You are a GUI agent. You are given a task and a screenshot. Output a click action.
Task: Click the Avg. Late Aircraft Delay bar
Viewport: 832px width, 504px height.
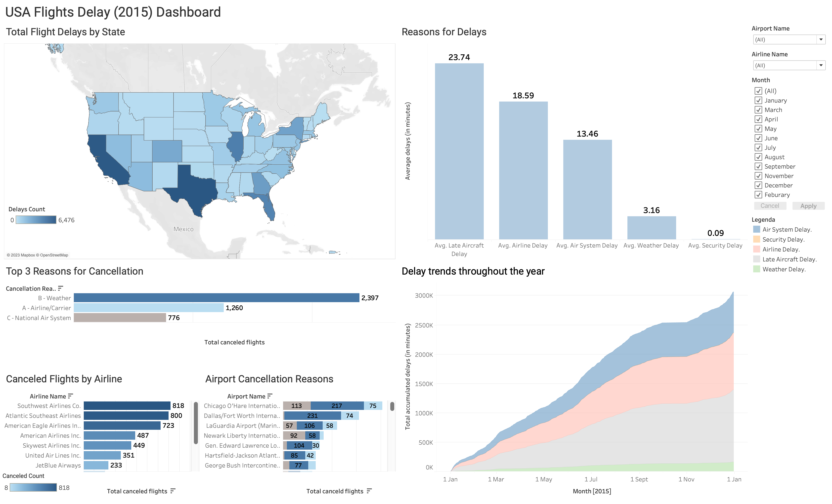(459, 152)
